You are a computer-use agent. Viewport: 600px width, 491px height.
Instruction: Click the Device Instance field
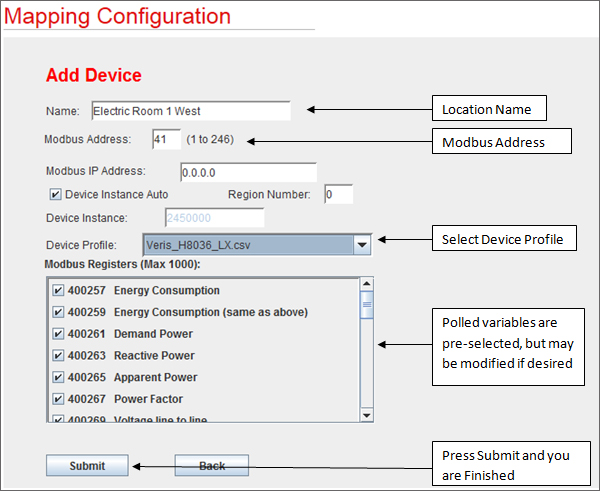point(214,218)
